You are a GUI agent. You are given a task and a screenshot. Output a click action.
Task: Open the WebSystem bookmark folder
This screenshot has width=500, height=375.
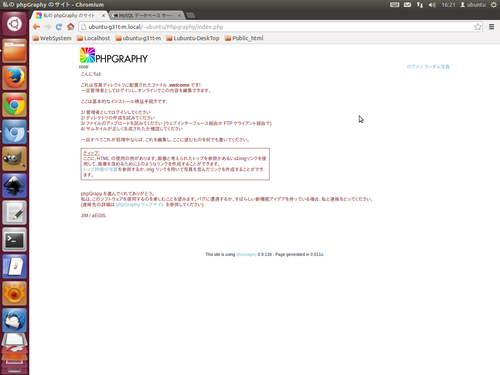point(52,38)
